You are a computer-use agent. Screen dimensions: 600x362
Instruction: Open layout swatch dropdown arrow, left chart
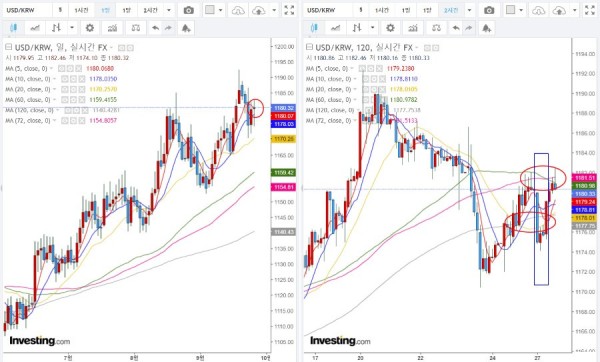220,10
